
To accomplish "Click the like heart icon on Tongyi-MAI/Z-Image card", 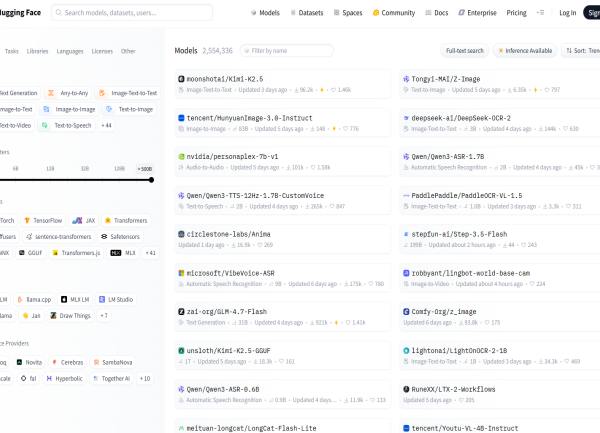I will pyautogui.click(x=547, y=90).
